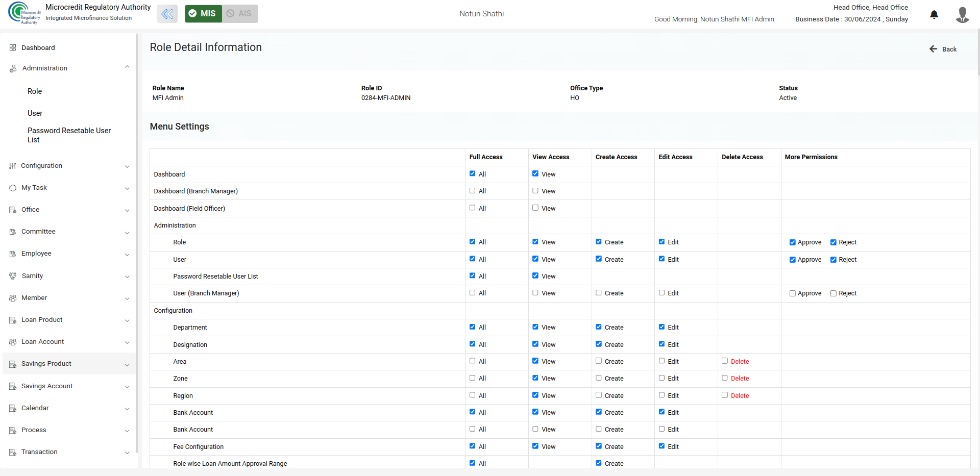
Task: Open the notification bell
Action: (x=934, y=14)
